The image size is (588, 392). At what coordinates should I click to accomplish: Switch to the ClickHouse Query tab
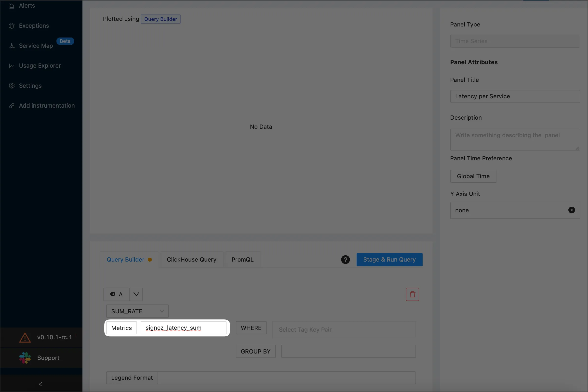pyautogui.click(x=191, y=260)
